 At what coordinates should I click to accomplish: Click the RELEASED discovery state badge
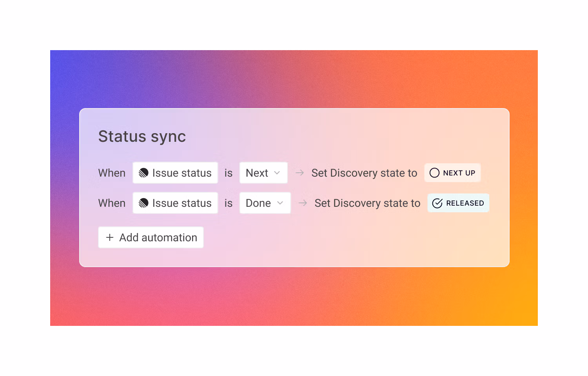click(458, 203)
